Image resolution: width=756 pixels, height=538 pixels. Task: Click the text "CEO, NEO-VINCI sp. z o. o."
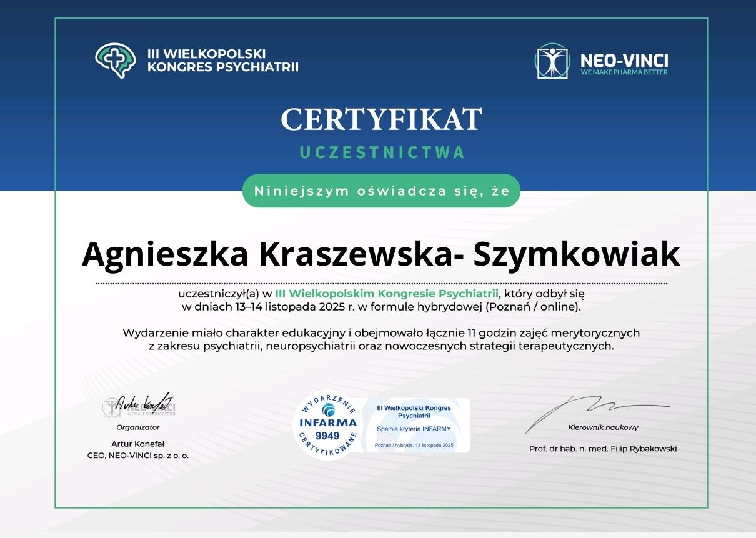138,456
